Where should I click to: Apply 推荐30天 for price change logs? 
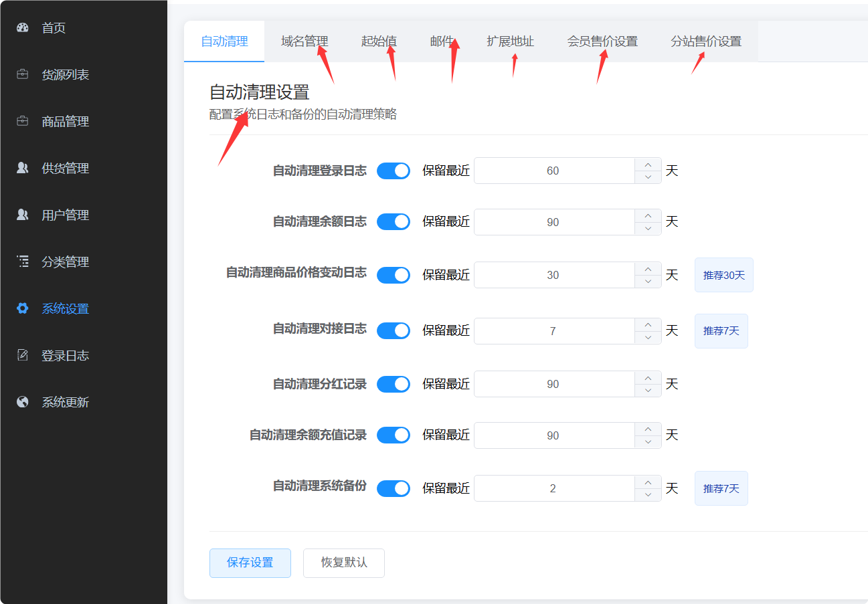[x=723, y=275]
